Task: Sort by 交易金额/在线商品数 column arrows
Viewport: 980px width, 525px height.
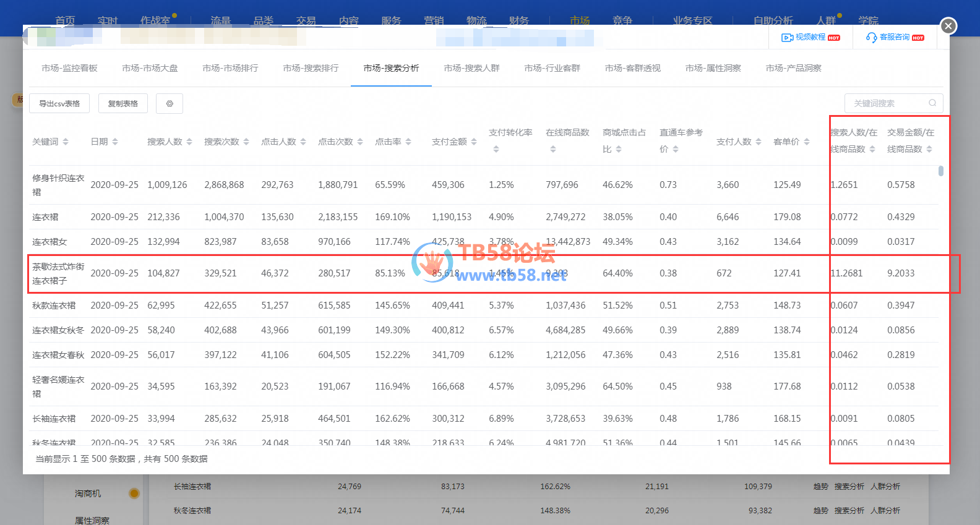Action: [x=929, y=149]
